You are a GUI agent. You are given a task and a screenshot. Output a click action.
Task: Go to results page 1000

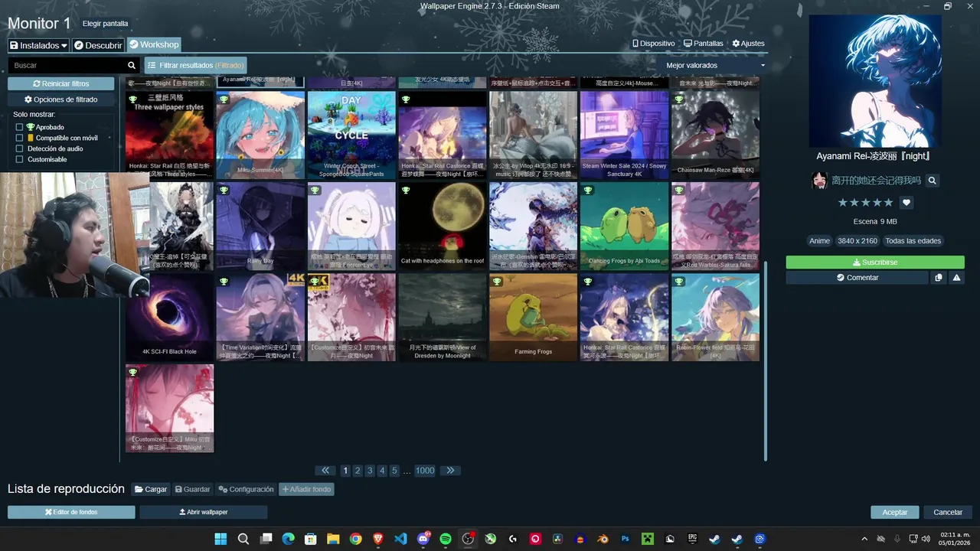coord(425,471)
